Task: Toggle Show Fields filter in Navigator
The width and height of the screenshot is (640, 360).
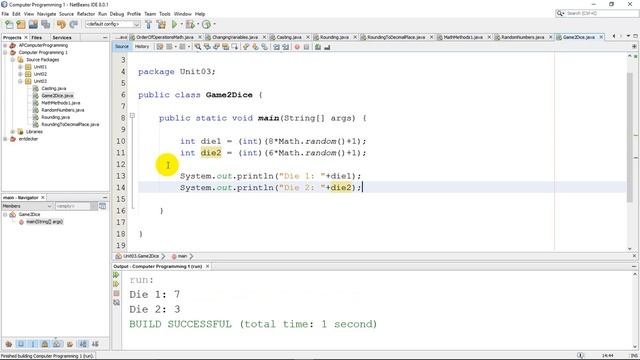Action: point(20,344)
